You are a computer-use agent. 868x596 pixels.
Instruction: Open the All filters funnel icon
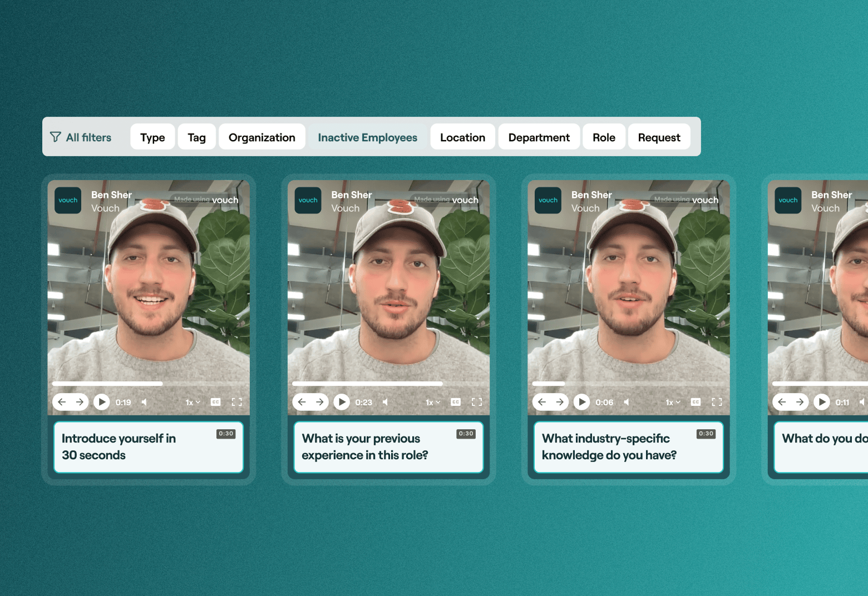point(55,137)
